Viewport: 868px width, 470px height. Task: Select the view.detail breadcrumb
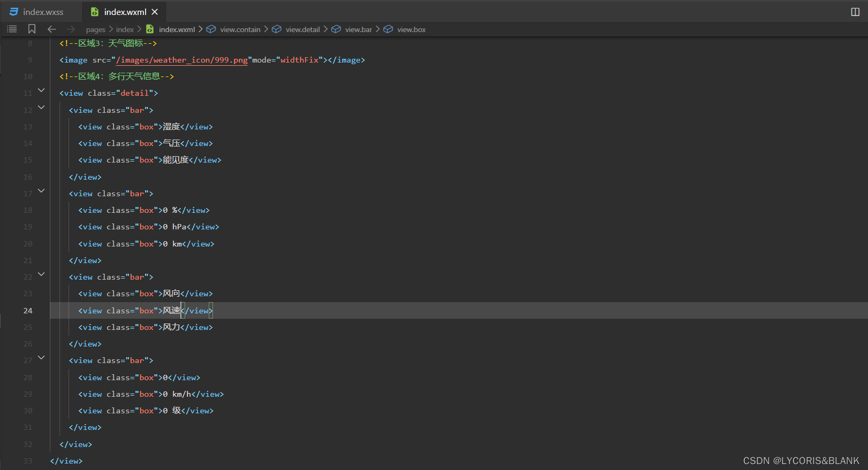pos(302,29)
